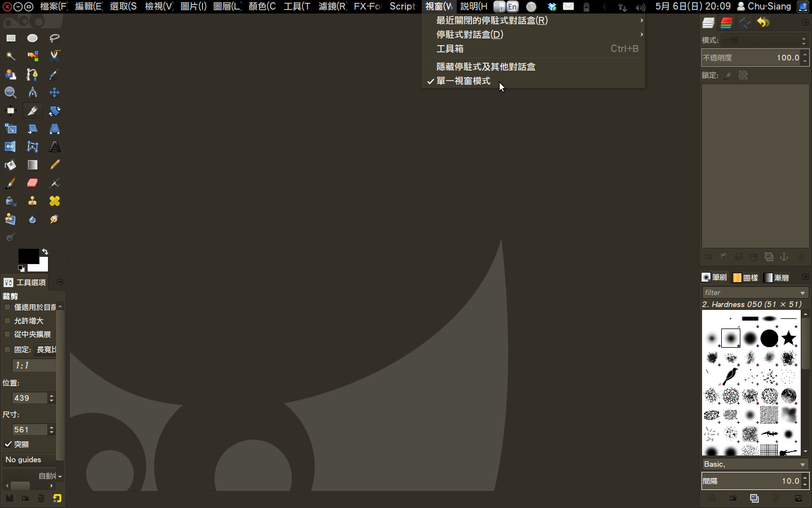Select the Blend gradient tool

pos(33,165)
